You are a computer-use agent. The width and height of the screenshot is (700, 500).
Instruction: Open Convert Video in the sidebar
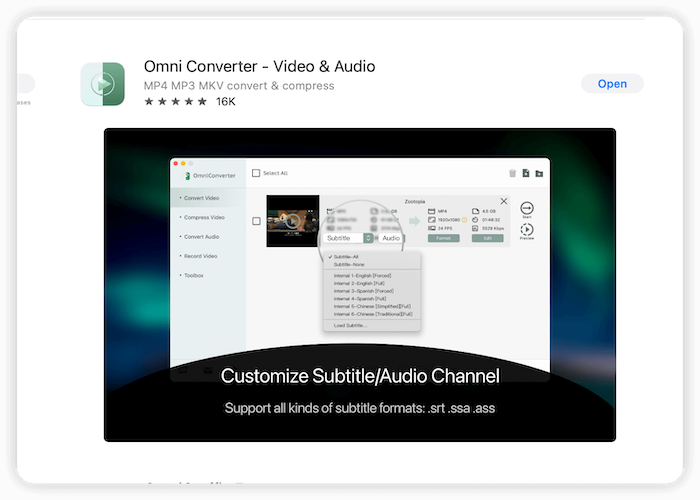[x=201, y=198]
